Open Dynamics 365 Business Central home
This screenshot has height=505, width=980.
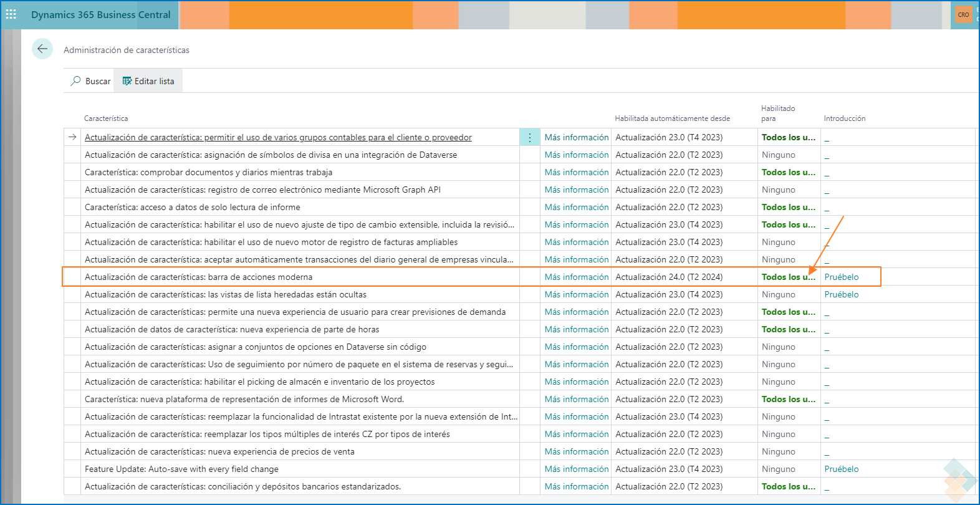click(x=101, y=14)
